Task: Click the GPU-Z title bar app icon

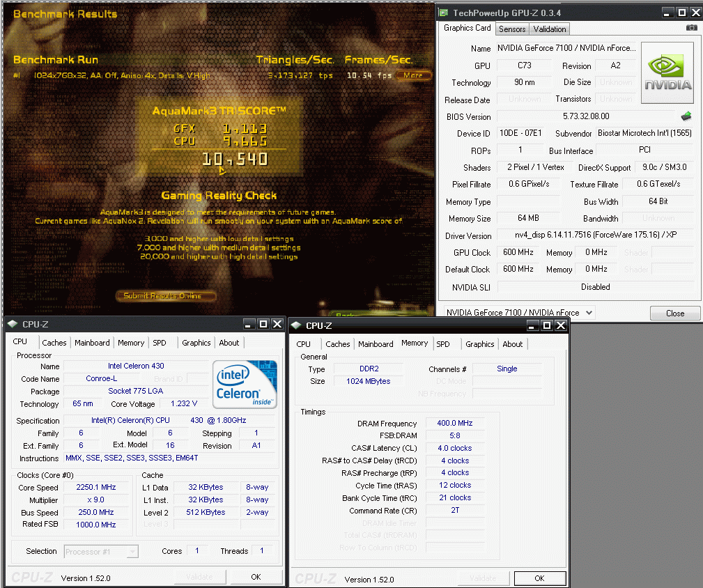Action: tap(443, 13)
